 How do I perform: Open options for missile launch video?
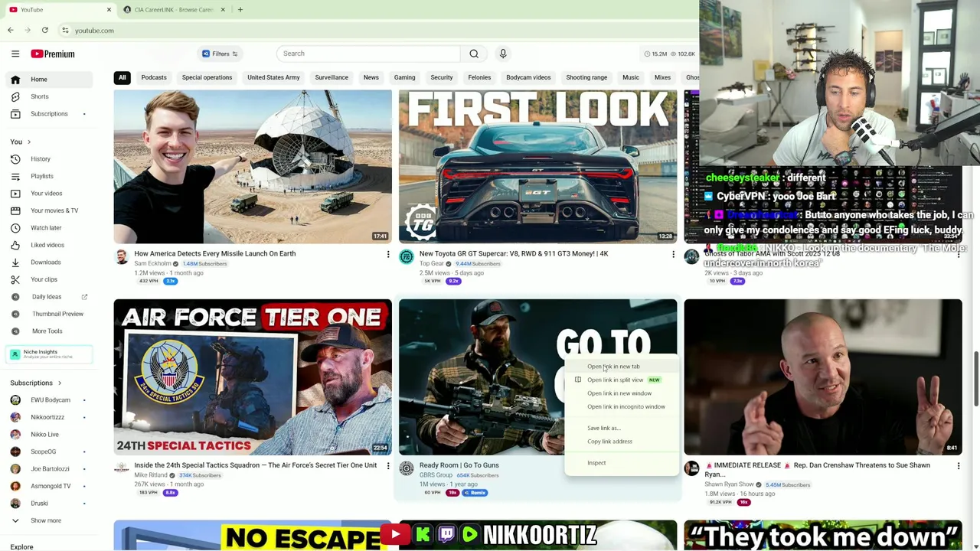pos(388,254)
